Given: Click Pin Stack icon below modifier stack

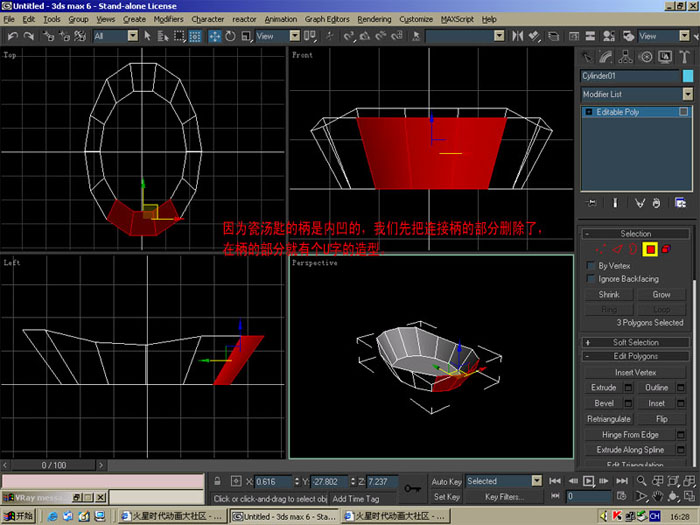Looking at the screenshot, I should tap(592, 203).
